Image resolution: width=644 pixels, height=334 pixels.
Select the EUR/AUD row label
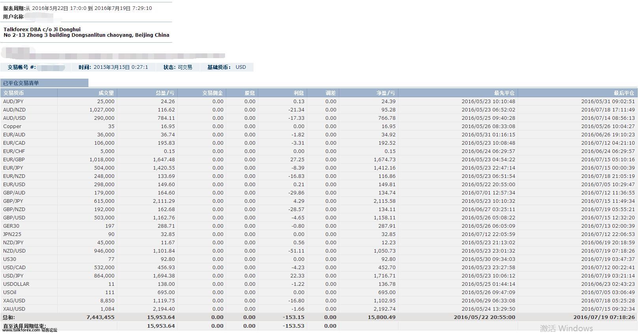pyautogui.click(x=14, y=135)
